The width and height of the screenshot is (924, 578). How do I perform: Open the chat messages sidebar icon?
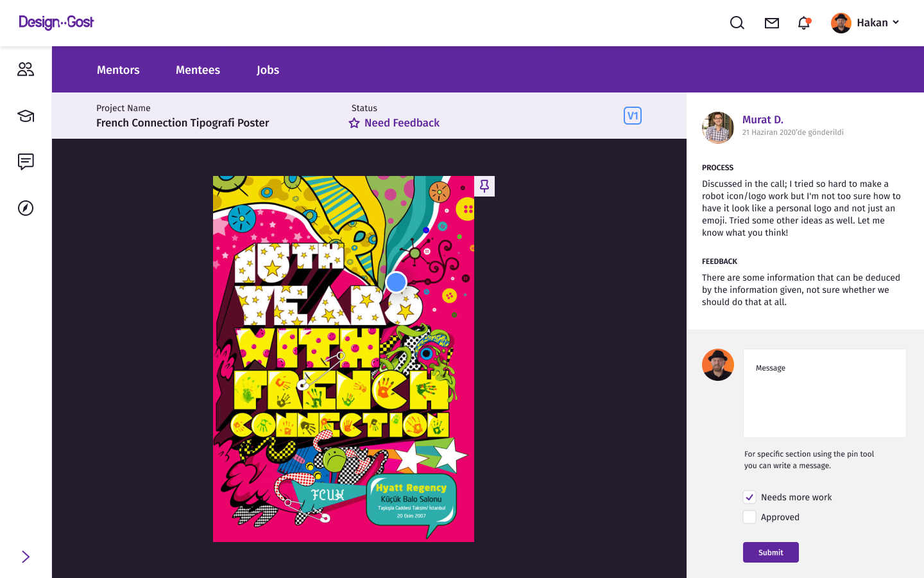coord(26,162)
